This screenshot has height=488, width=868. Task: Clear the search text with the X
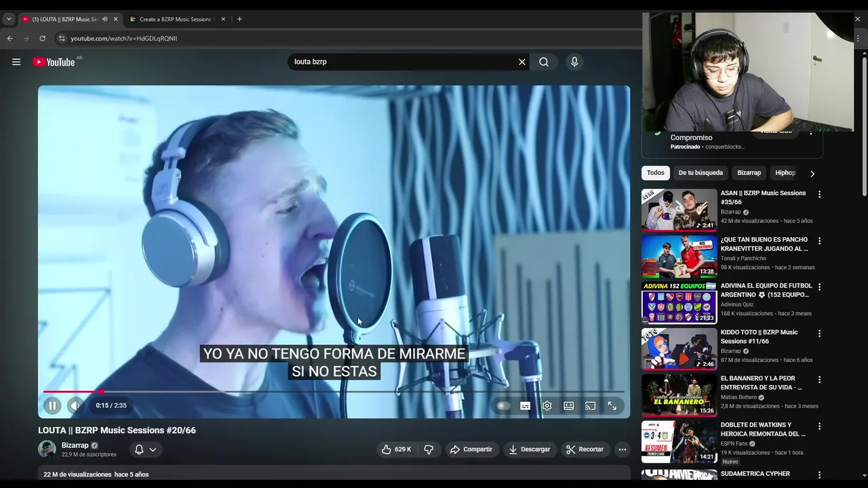[522, 62]
